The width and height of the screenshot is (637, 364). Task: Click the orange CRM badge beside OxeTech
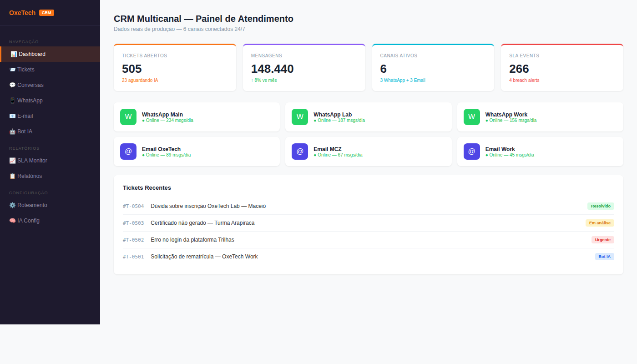[46, 13]
